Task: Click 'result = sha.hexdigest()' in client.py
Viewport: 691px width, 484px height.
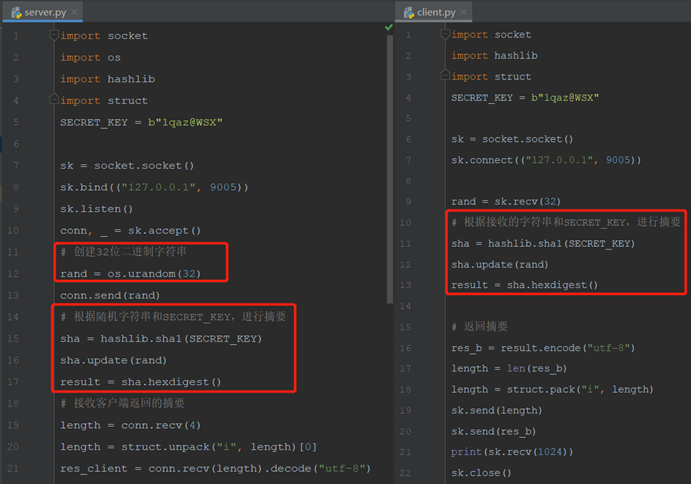Action: (x=524, y=285)
